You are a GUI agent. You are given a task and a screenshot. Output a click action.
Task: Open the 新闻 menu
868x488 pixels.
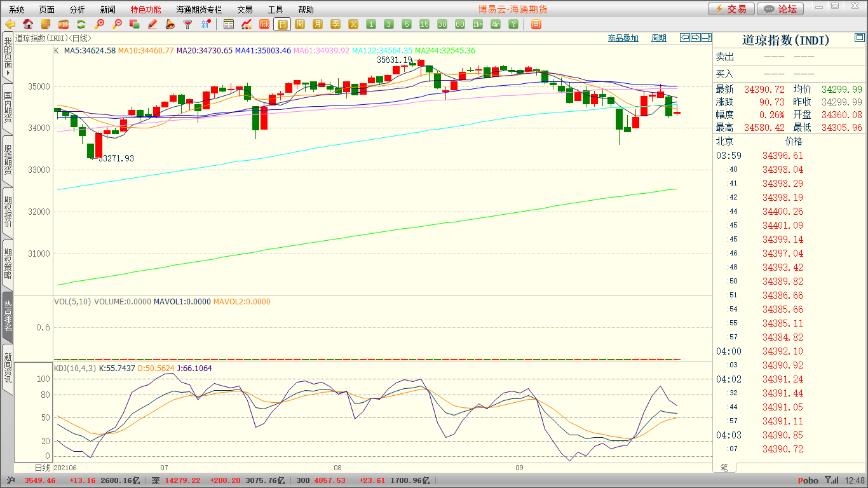point(108,10)
